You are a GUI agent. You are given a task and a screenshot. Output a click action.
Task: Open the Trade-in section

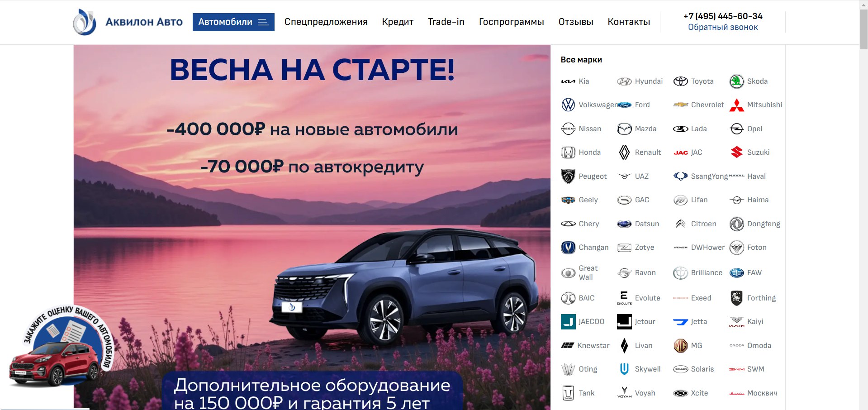pos(446,22)
